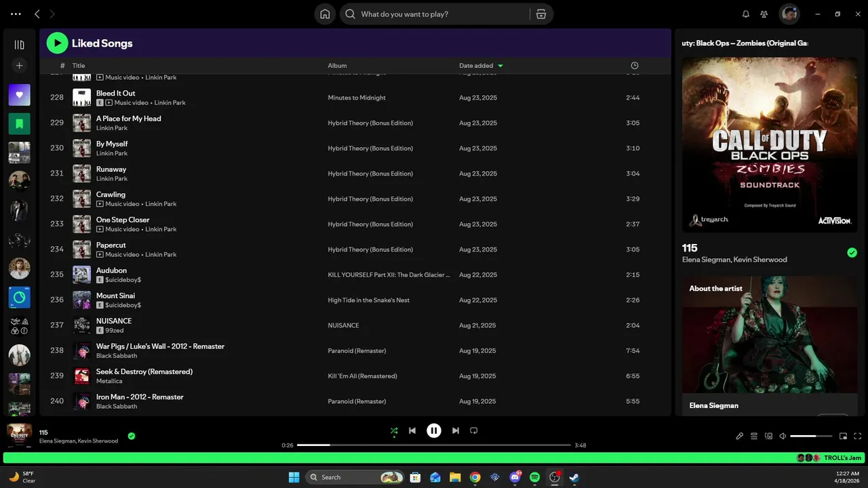Select the Bleed It Out track row
The width and height of the screenshot is (868, 488).
355,98
